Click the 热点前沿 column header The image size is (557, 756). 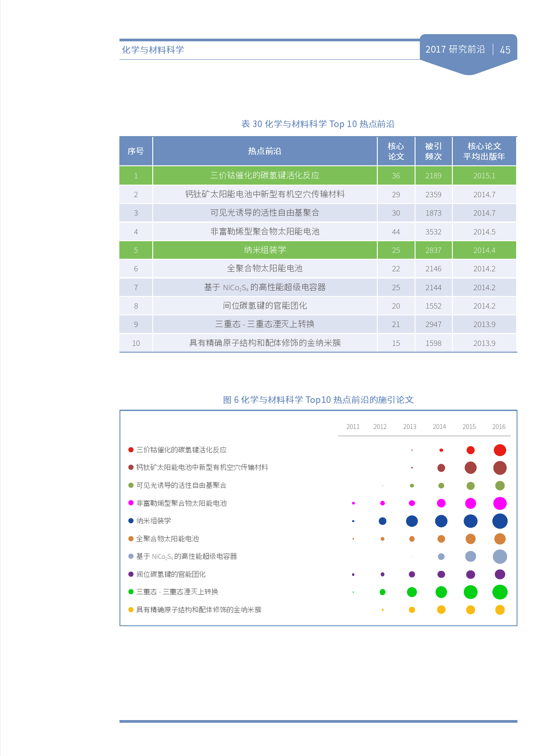[x=265, y=151]
